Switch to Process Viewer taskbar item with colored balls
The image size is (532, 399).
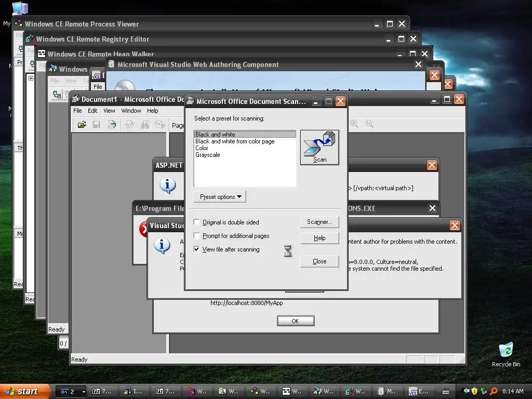coord(261,392)
